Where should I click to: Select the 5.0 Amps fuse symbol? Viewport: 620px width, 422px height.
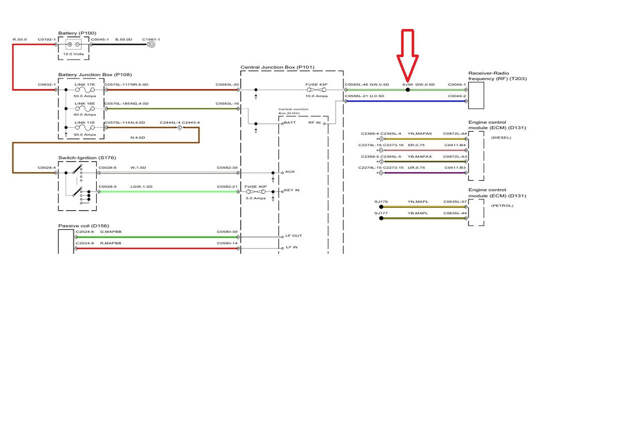coord(256,192)
